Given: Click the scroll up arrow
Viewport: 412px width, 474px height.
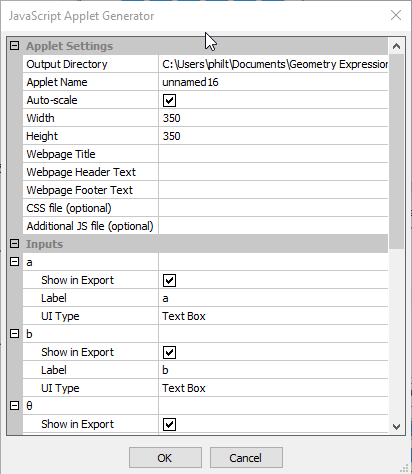Looking at the screenshot, I should tap(396, 46).
